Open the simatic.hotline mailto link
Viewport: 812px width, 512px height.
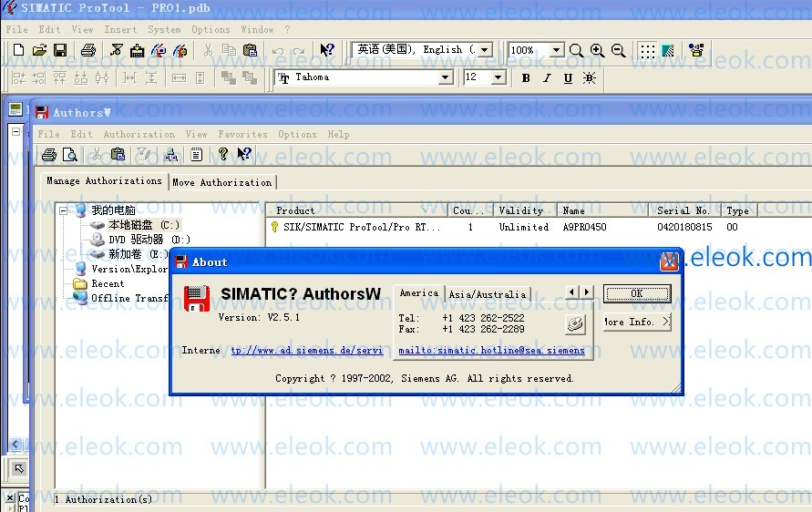[x=491, y=351]
